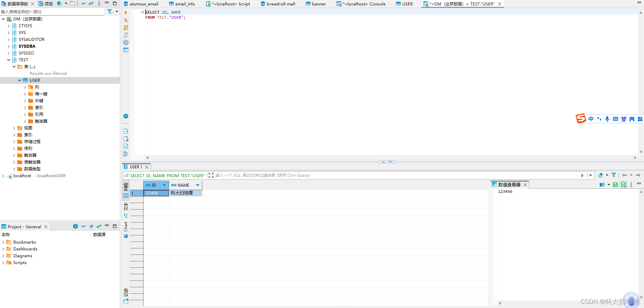Open the SQL console terminal icon
The width and height of the screenshot is (644, 308).
tap(126, 50)
